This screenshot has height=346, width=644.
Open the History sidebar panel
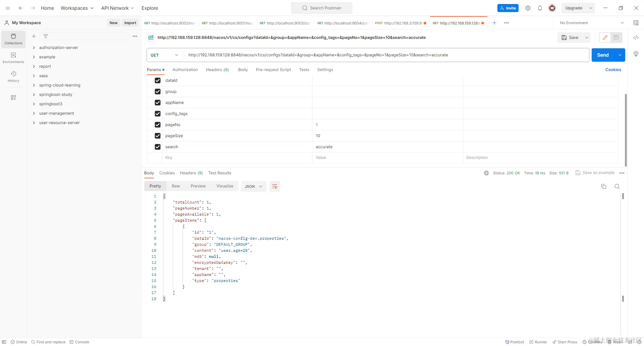tap(13, 77)
